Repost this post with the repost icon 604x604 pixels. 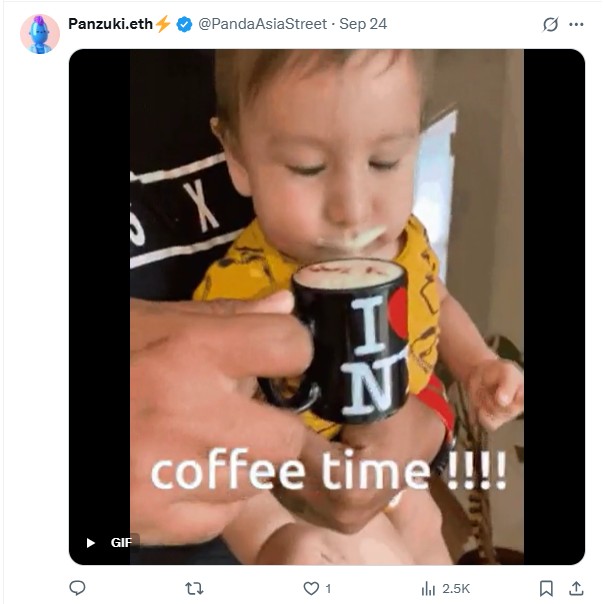194,588
